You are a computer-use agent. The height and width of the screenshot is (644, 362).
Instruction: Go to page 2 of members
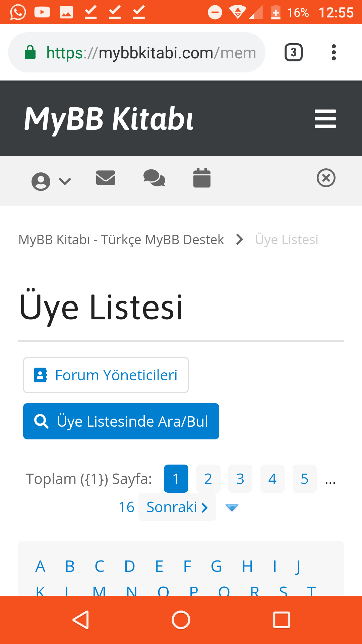click(208, 479)
